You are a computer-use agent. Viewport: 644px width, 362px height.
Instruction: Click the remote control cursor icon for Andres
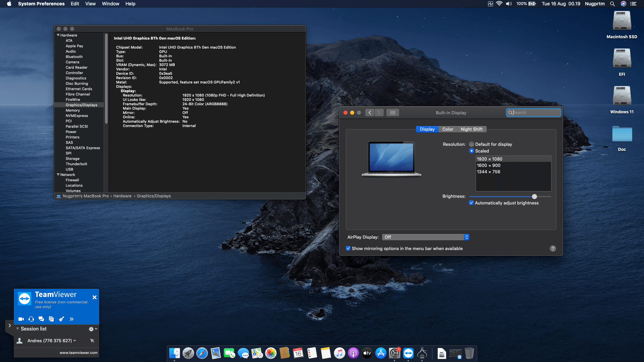click(x=92, y=341)
